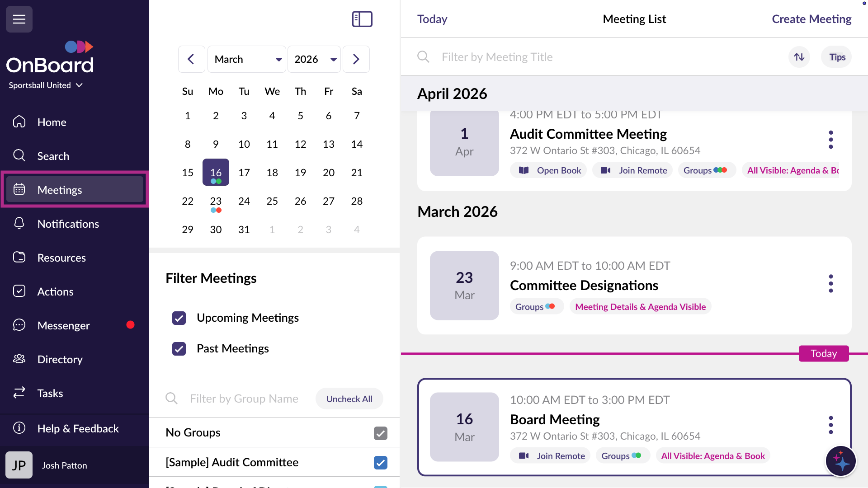This screenshot has width=868, height=488.
Task: Open Messenger with the unread indicator
Action: [x=63, y=325]
